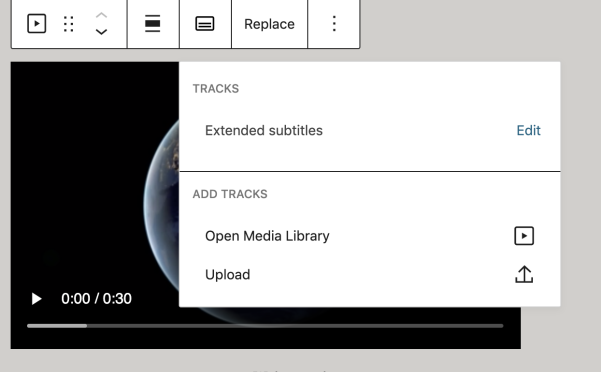This screenshot has height=372, width=601.
Task: Click the Video block type icon
Action: pyautogui.click(x=37, y=24)
